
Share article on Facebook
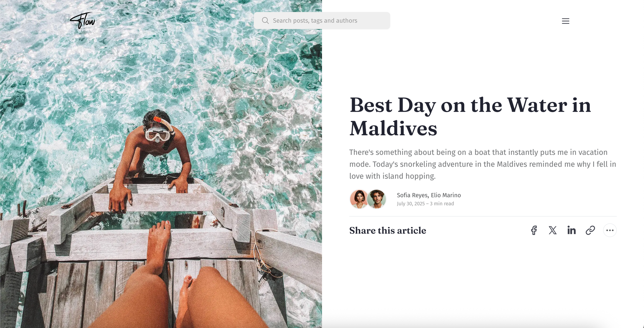tap(534, 230)
